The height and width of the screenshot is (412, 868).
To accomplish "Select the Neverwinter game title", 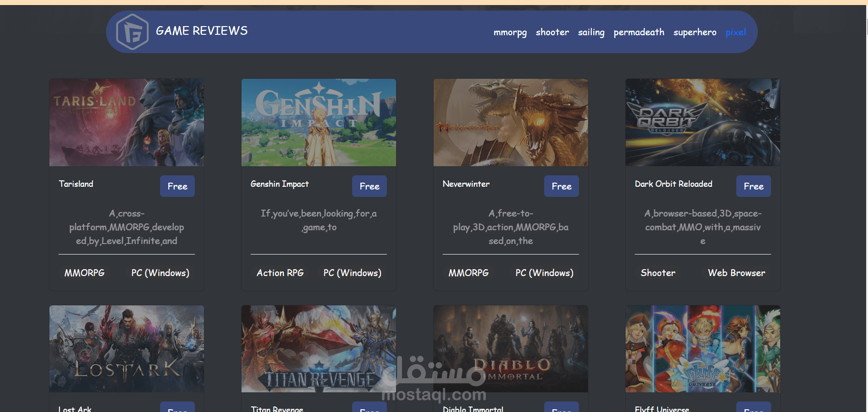I will coord(466,184).
